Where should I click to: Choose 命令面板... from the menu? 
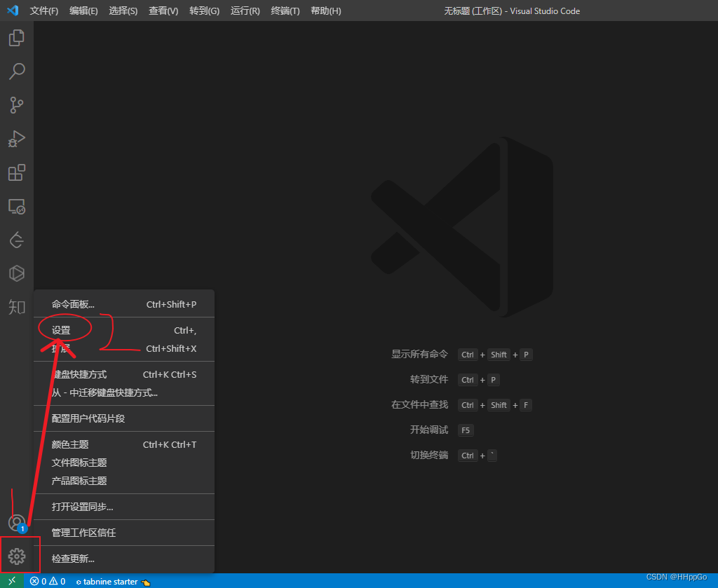pyautogui.click(x=124, y=304)
